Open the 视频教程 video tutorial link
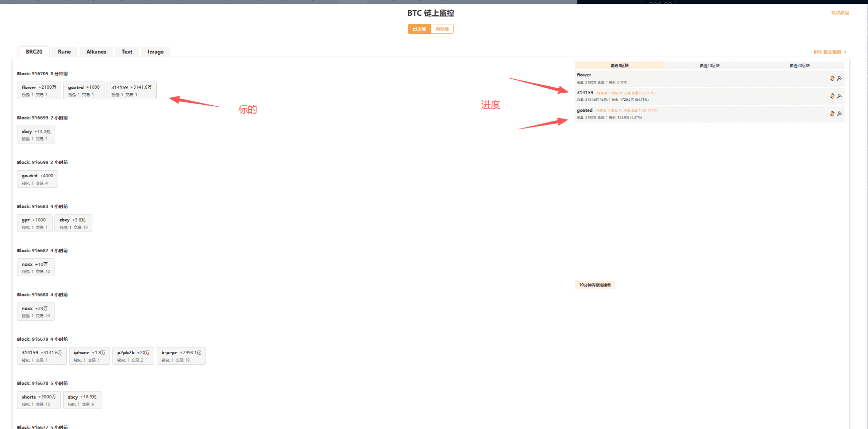868x429 pixels. 840,13
